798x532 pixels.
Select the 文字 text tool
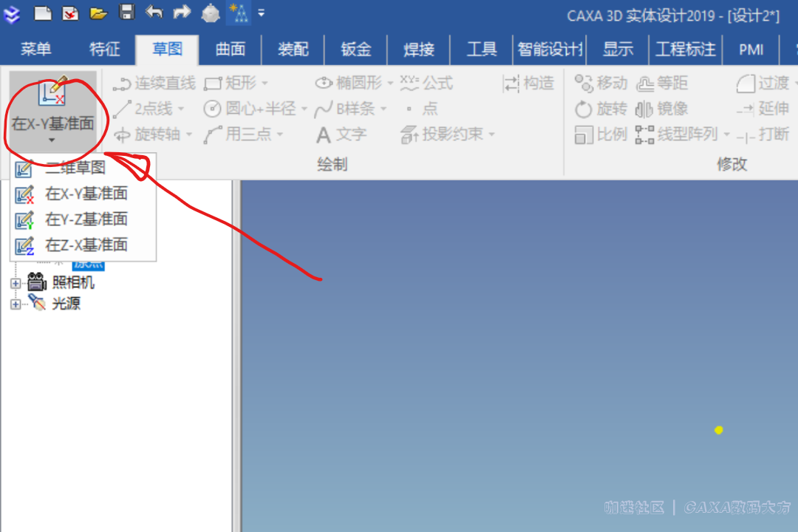pos(341,134)
